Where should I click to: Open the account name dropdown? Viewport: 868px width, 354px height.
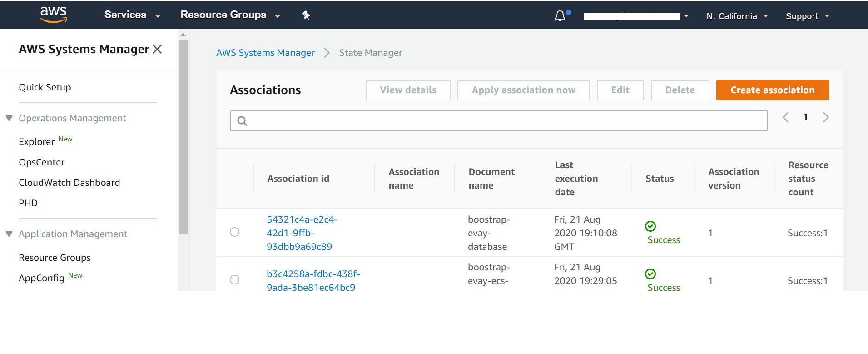click(x=636, y=16)
